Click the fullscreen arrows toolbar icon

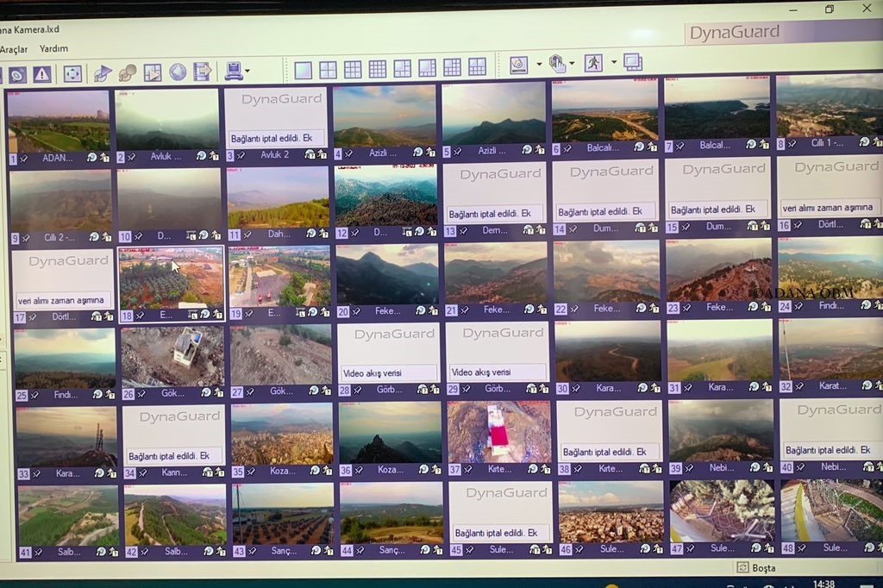coord(72,74)
